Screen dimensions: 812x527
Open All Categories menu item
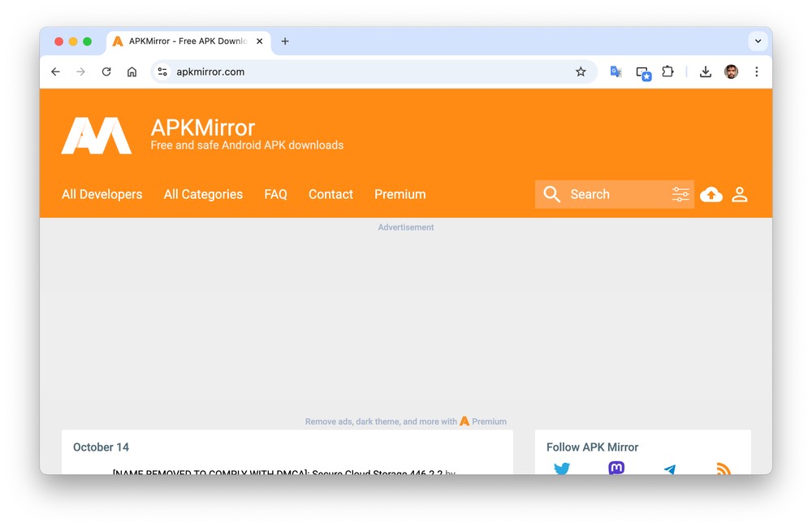click(x=203, y=194)
